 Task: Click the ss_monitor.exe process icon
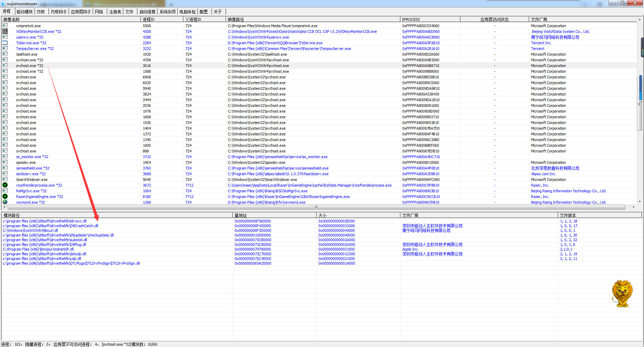click(x=5, y=157)
